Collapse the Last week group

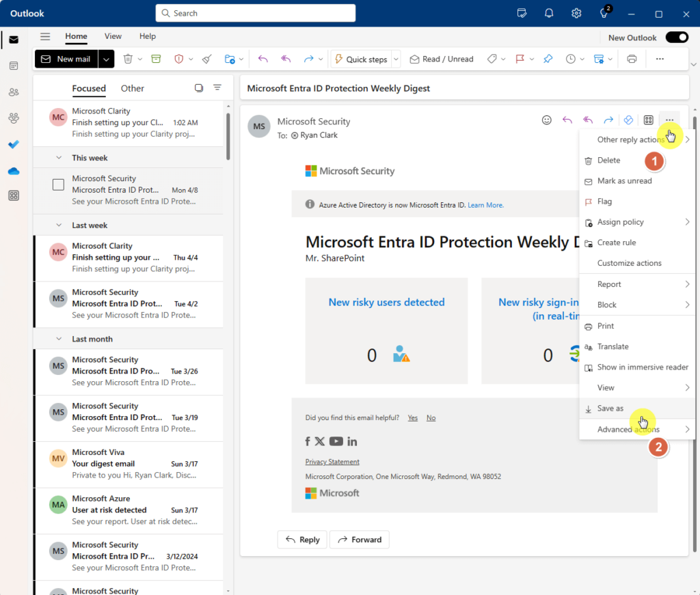(x=59, y=225)
